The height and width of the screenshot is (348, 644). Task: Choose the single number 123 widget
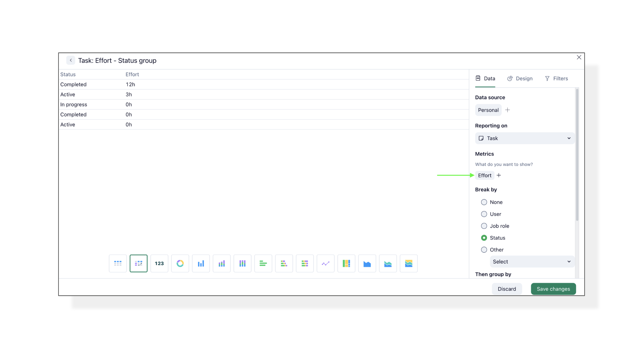pos(159,263)
